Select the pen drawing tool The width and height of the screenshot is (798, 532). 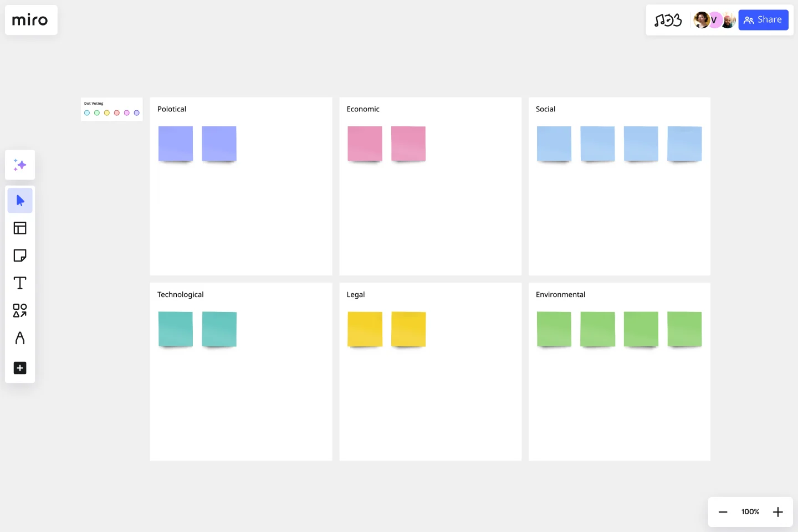(20, 338)
